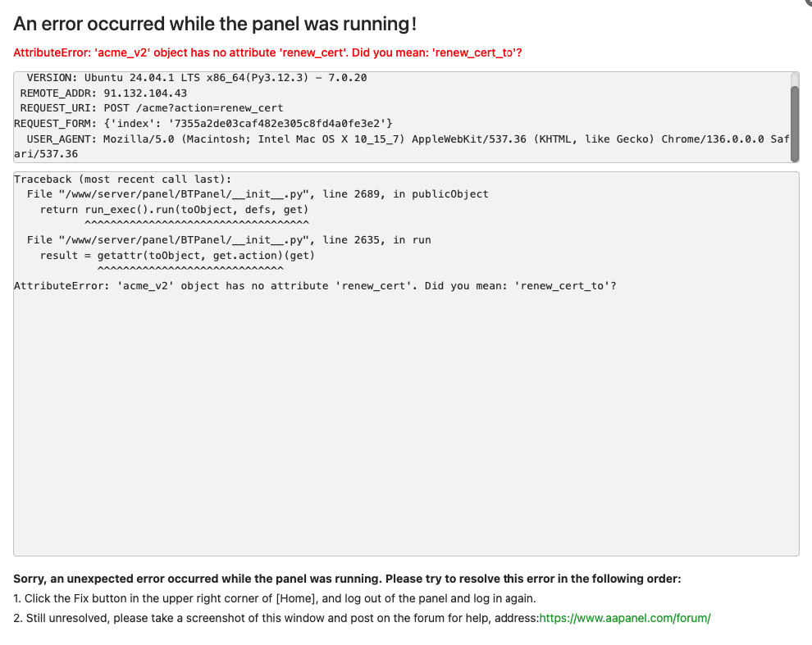Click the red AttributeError message at top
This screenshot has width=812, height=645.
click(x=268, y=53)
